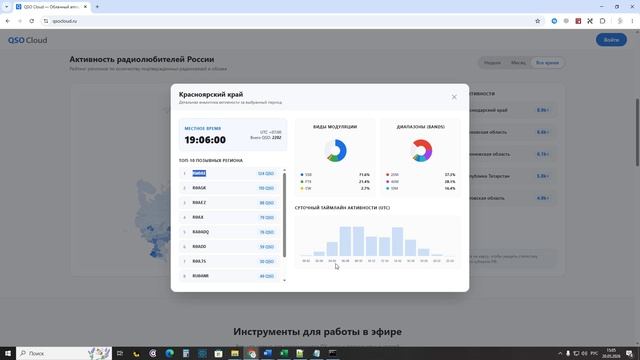Open the terminal icon on the taskbar
Viewport: 640px width, 360px height.
pyautogui.click(x=333, y=353)
